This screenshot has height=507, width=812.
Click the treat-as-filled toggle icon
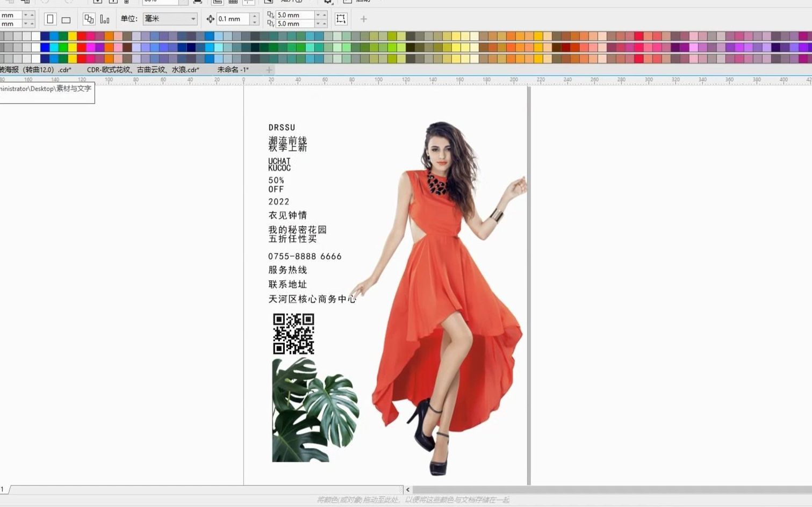[341, 19]
